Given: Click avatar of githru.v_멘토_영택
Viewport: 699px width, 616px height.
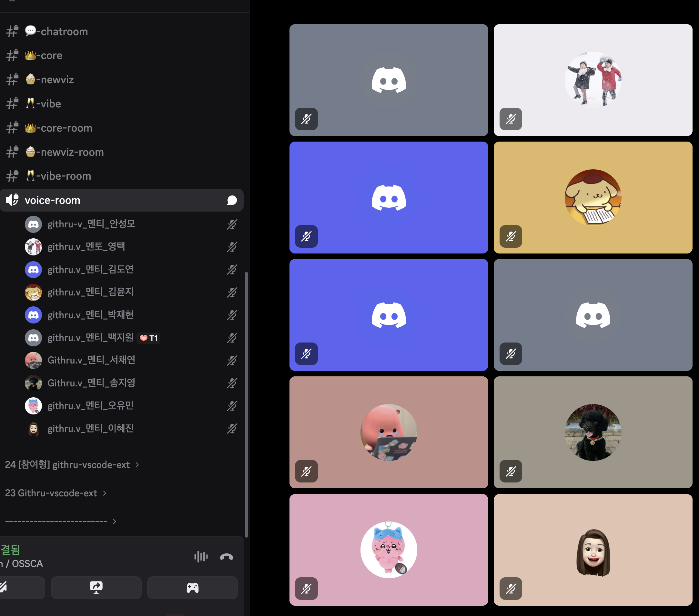Looking at the screenshot, I should pos(34,247).
